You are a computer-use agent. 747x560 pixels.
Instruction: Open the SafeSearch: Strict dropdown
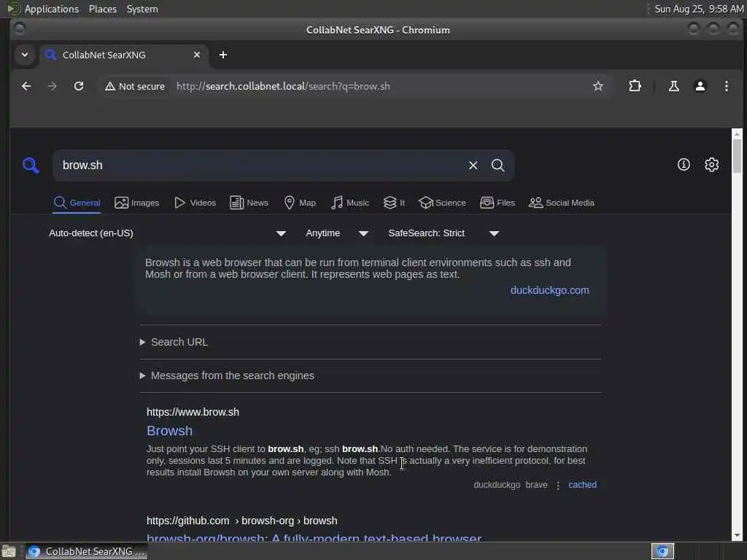coord(444,233)
